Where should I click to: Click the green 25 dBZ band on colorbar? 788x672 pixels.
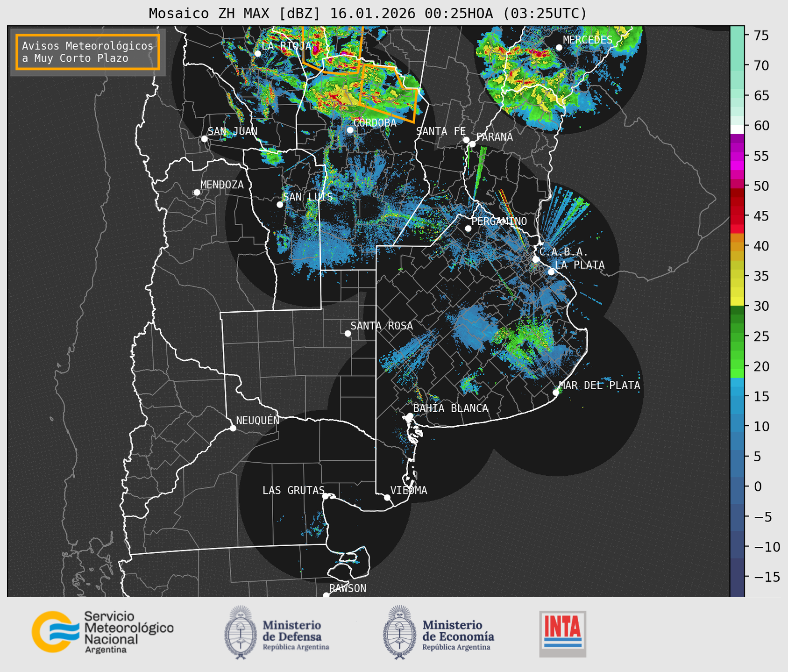pyautogui.click(x=737, y=336)
